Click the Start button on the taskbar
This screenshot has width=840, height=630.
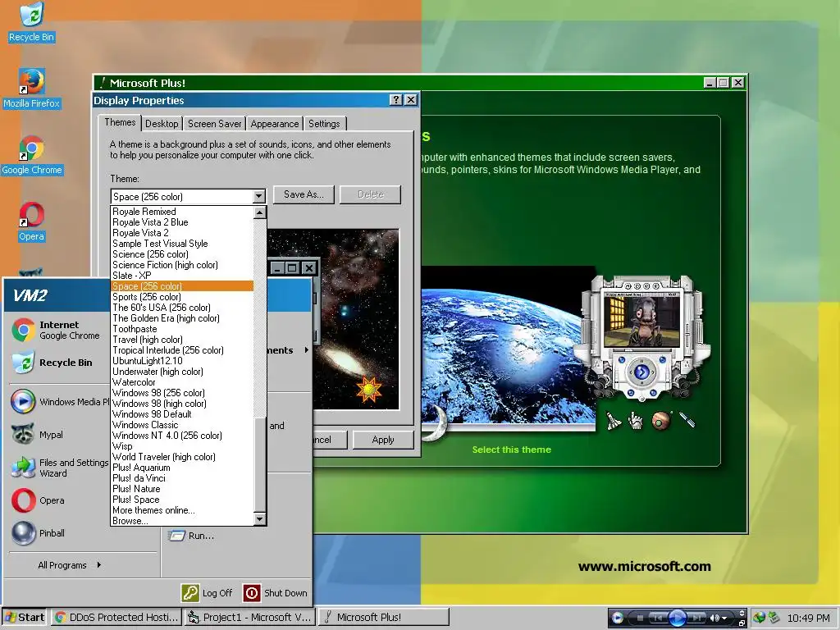point(25,617)
